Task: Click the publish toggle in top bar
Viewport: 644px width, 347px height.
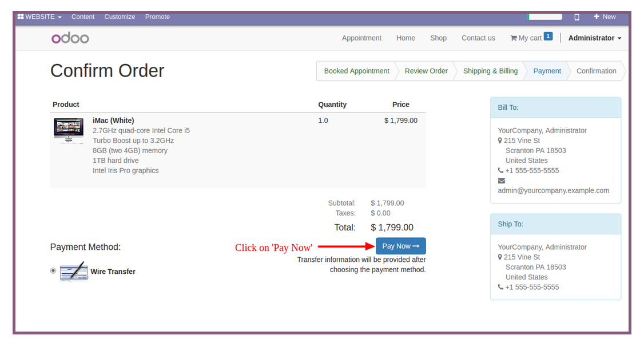Action: (x=545, y=17)
